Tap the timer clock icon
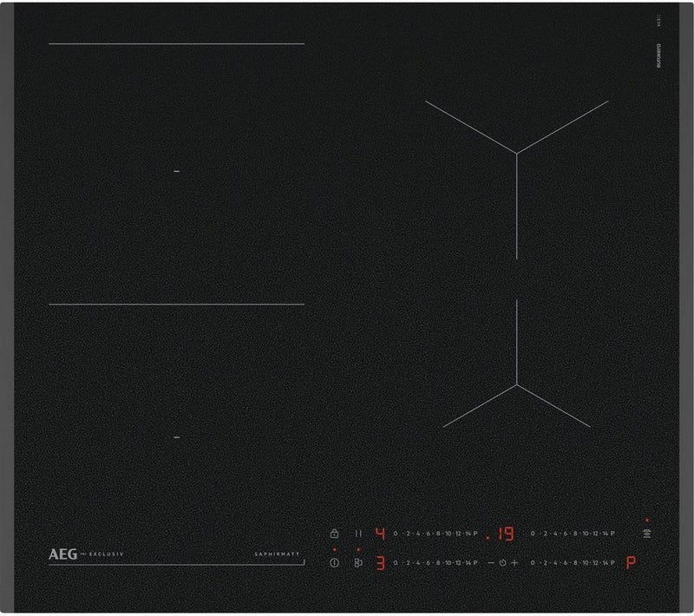Viewport: 694px width, 616px height. pos(503,563)
